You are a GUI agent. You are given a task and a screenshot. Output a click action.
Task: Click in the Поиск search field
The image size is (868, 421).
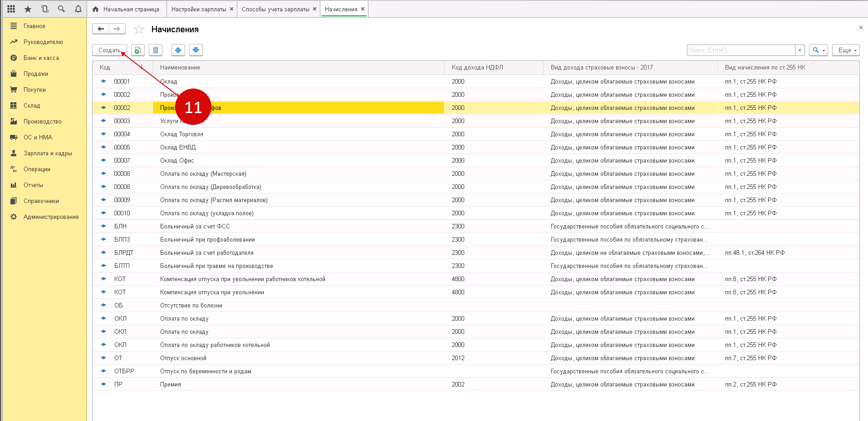pyautogui.click(x=740, y=50)
